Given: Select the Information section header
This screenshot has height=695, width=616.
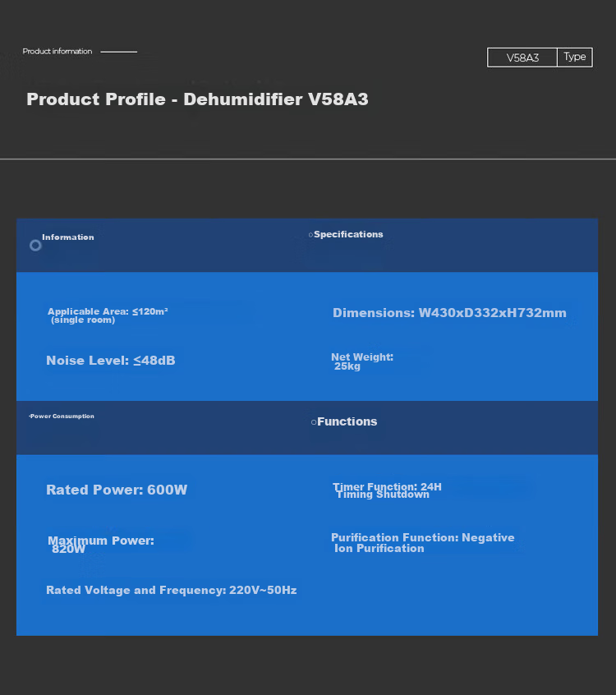Looking at the screenshot, I should point(68,237).
